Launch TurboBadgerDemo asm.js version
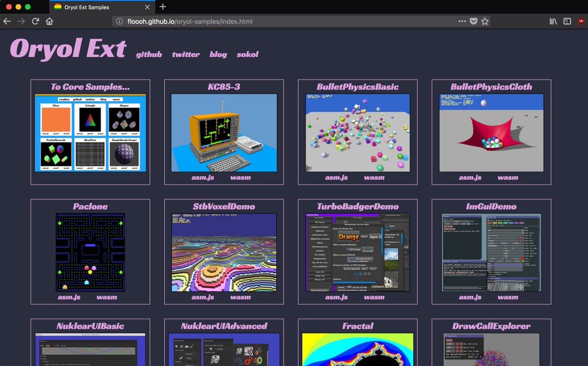This screenshot has height=366, width=588. (x=337, y=297)
